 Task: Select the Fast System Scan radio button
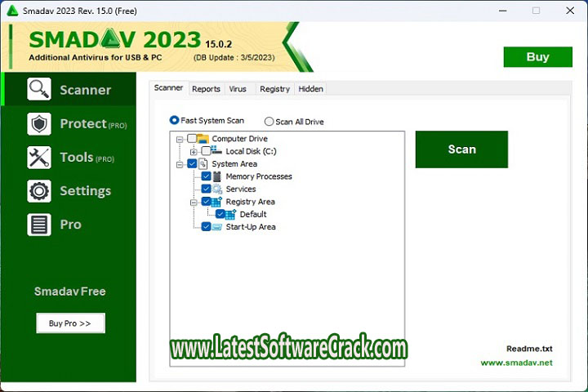pyautogui.click(x=174, y=121)
